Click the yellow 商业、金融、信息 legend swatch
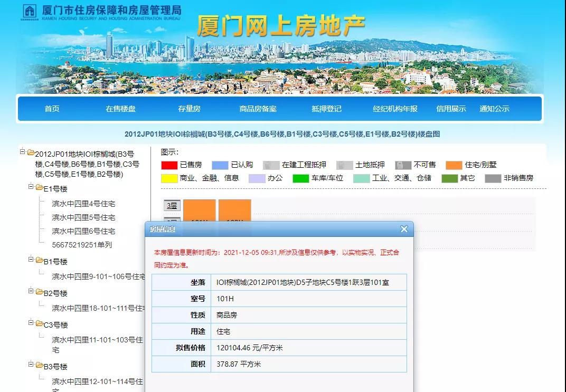566x392 pixels. click(169, 178)
